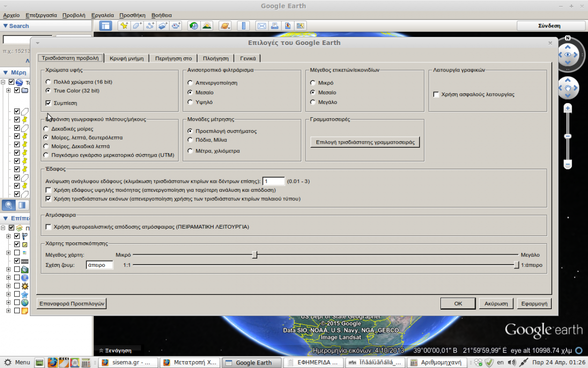Expand the folder node in Μέρη tree

[x=8, y=90]
